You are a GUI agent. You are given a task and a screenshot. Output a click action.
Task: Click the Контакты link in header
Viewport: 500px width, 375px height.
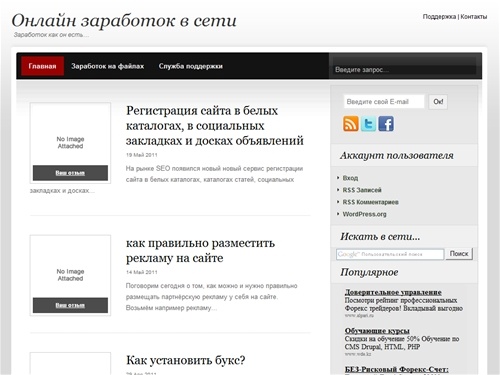point(474,17)
